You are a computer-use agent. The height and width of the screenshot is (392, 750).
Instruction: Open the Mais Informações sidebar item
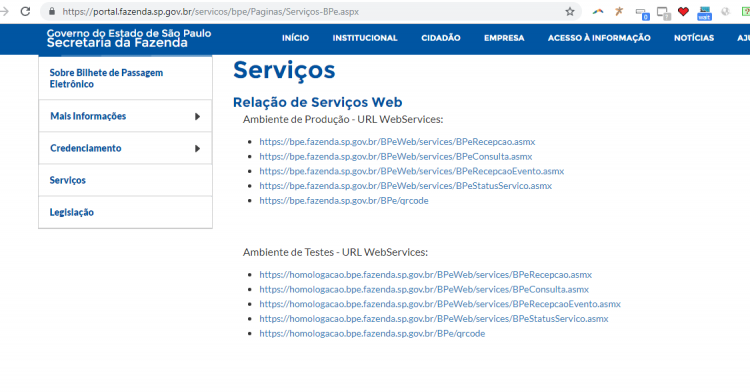point(125,116)
